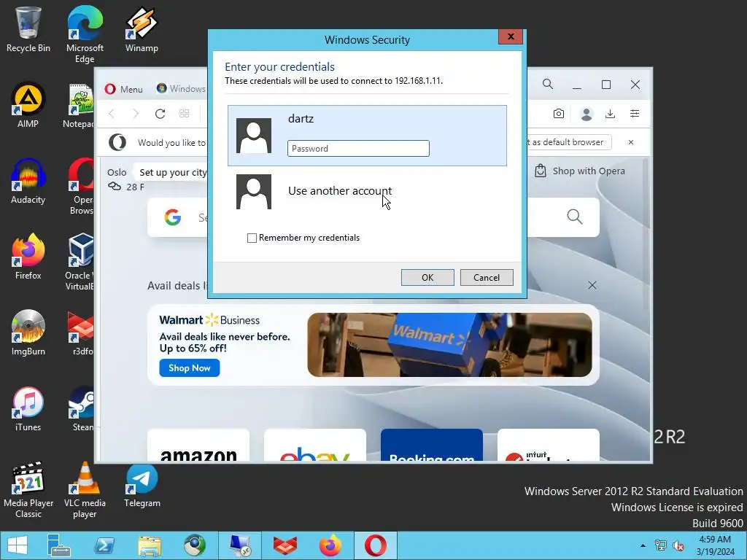This screenshot has height=560, width=747.
Task: Open the Opera Menu
Action: (124, 89)
